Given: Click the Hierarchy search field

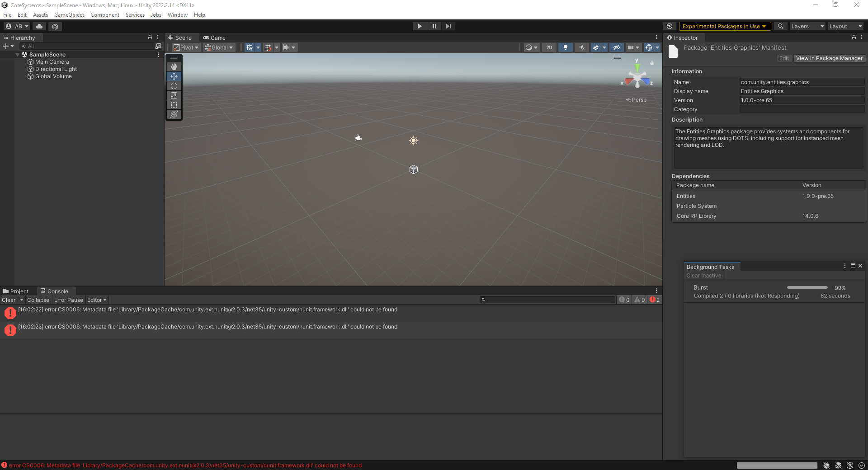Looking at the screenshot, I should coord(87,46).
